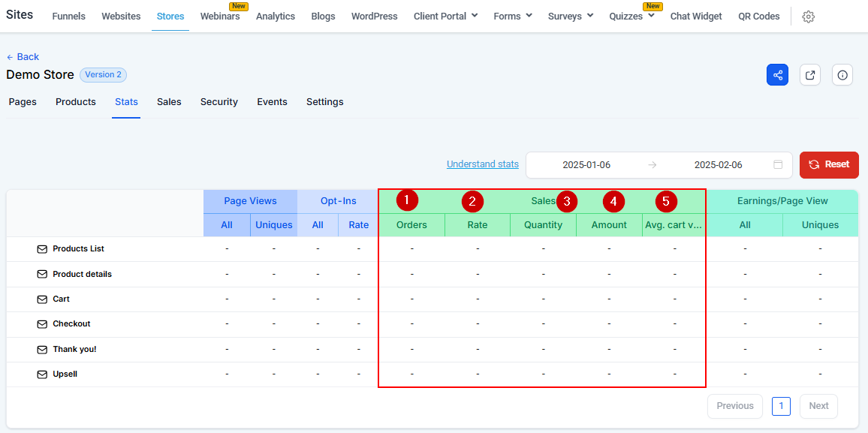This screenshot has height=433, width=868.
Task: Click the Version 2 badge
Action: pos(104,74)
